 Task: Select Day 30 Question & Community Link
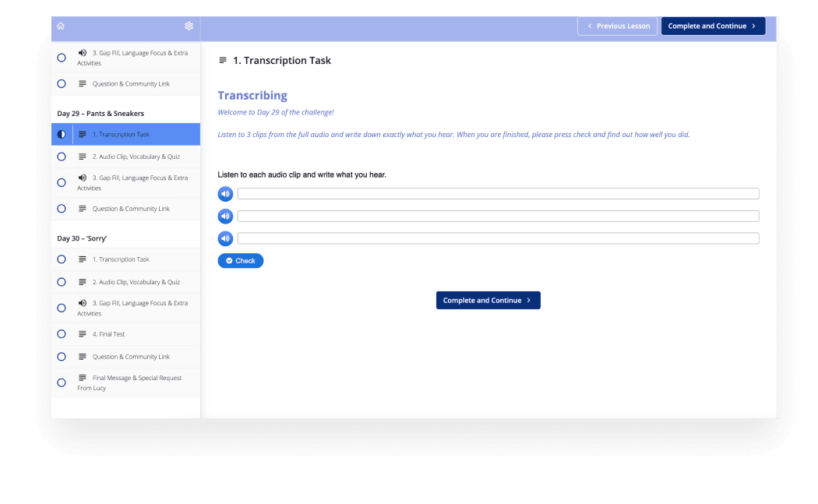[130, 357]
